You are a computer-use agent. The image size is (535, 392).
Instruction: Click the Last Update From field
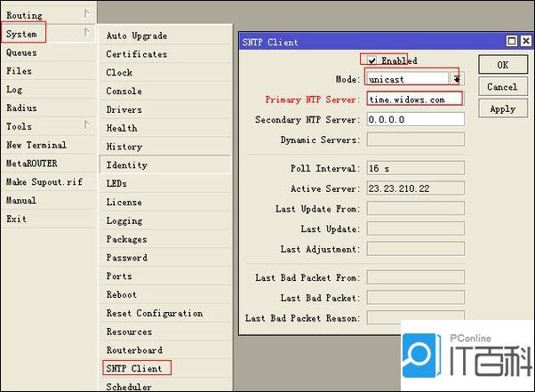click(415, 209)
